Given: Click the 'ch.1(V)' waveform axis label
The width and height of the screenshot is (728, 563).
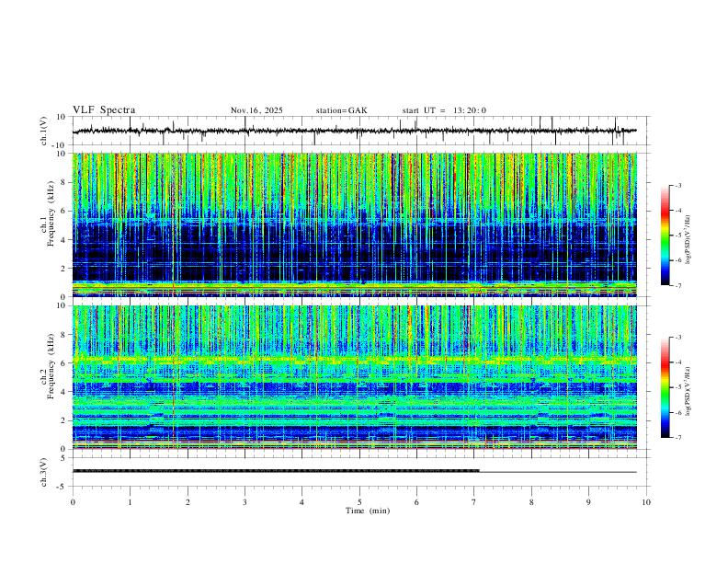Looking at the screenshot, I should (44, 131).
